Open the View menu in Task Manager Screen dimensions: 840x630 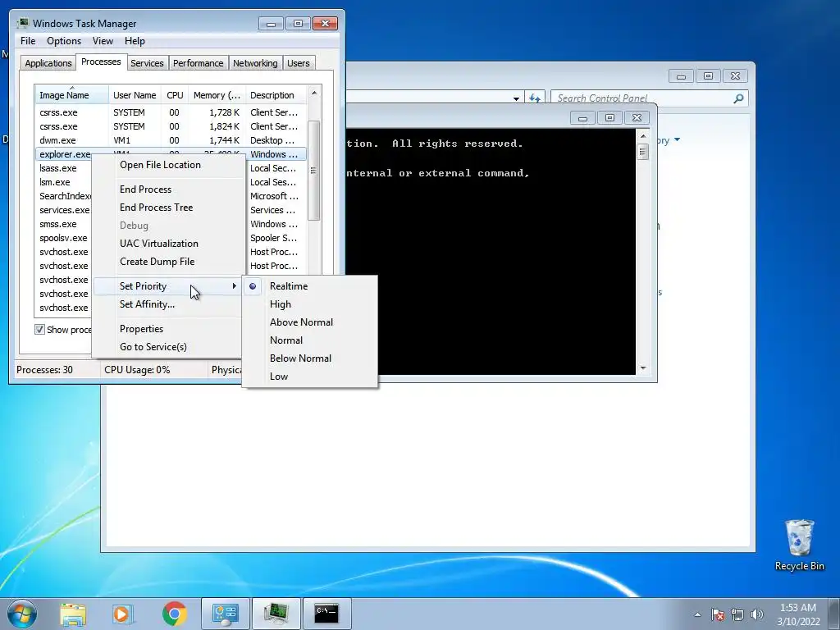click(x=103, y=41)
